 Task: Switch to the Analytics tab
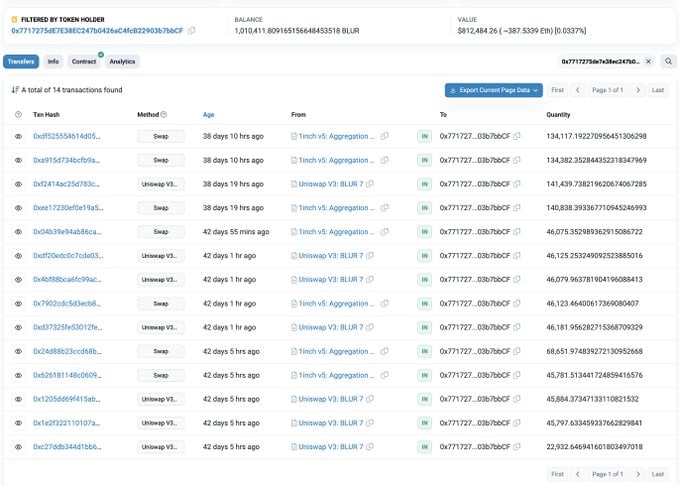pyautogui.click(x=122, y=61)
